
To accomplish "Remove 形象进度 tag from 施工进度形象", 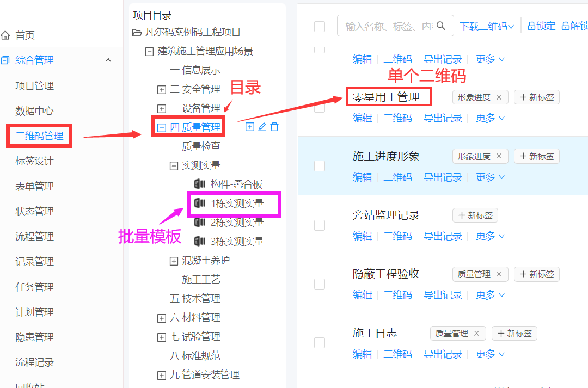I will tap(499, 156).
